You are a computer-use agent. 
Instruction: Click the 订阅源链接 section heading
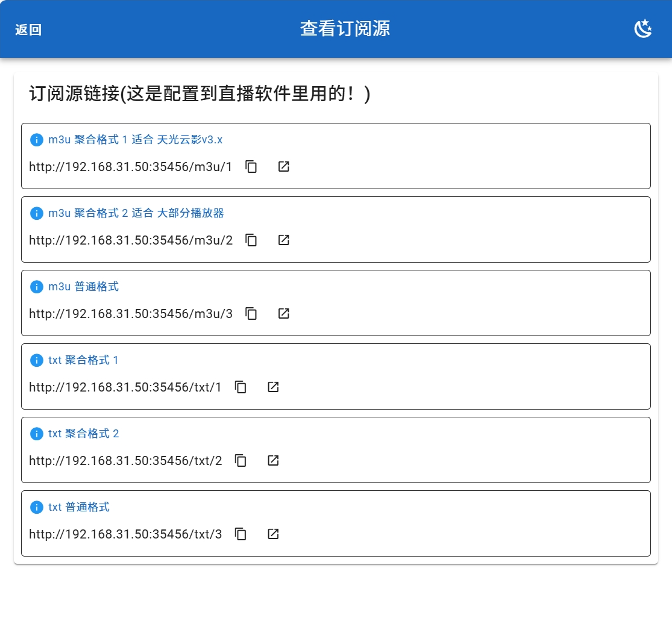coord(199,93)
